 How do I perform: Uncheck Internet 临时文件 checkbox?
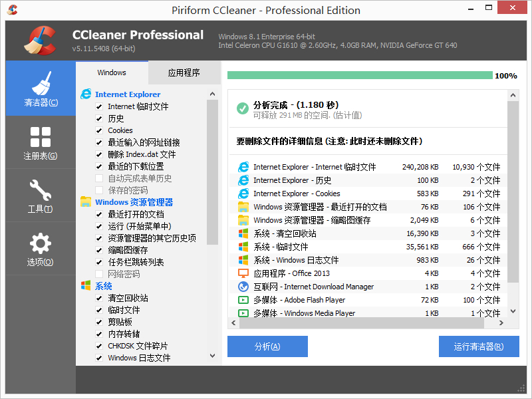click(99, 106)
